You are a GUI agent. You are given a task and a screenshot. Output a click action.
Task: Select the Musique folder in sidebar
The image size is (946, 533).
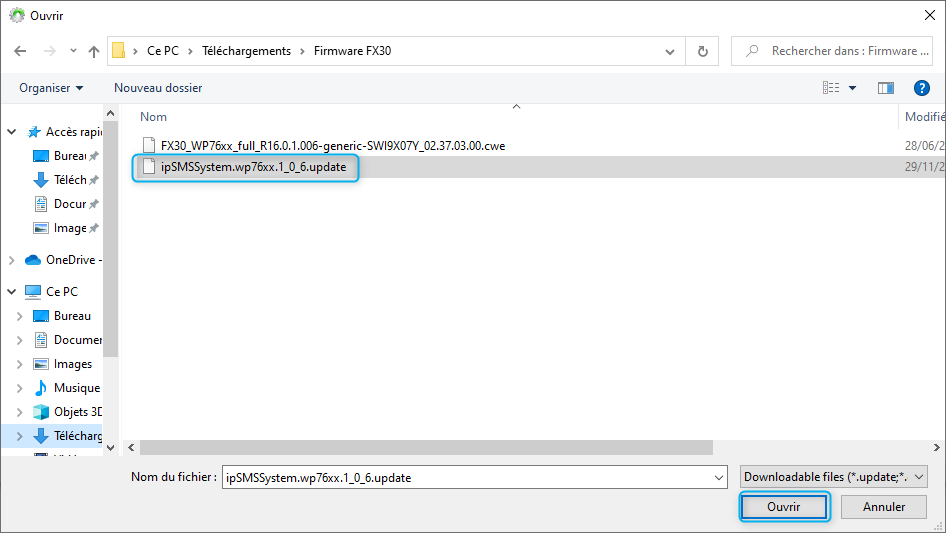(76, 388)
